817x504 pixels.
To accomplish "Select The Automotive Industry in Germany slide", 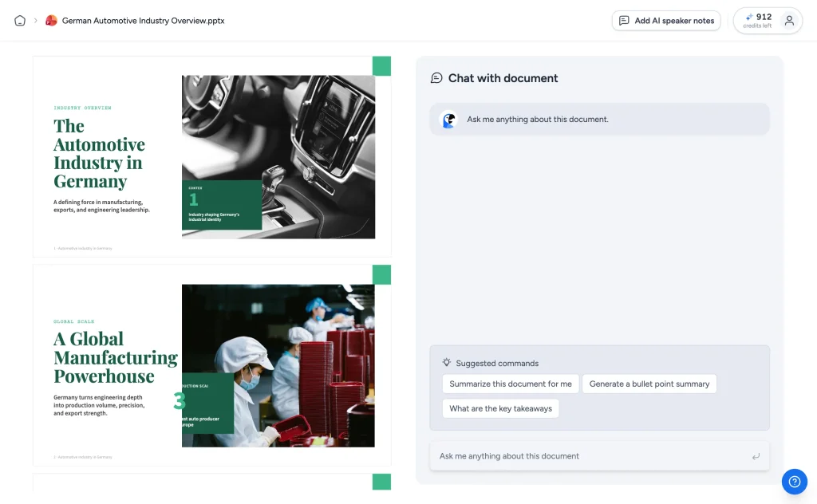I will (212, 157).
